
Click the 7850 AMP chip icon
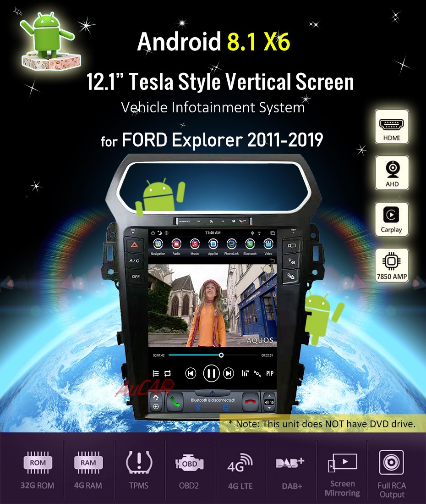392,266
